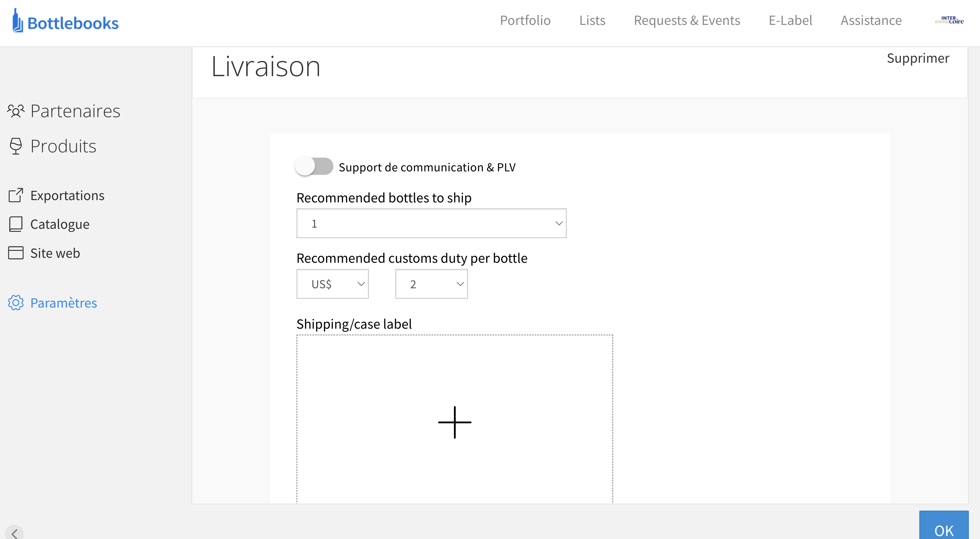Viewport: 980px width, 539px height.
Task: Go to Requests & Events
Action: tap(687, 21)
